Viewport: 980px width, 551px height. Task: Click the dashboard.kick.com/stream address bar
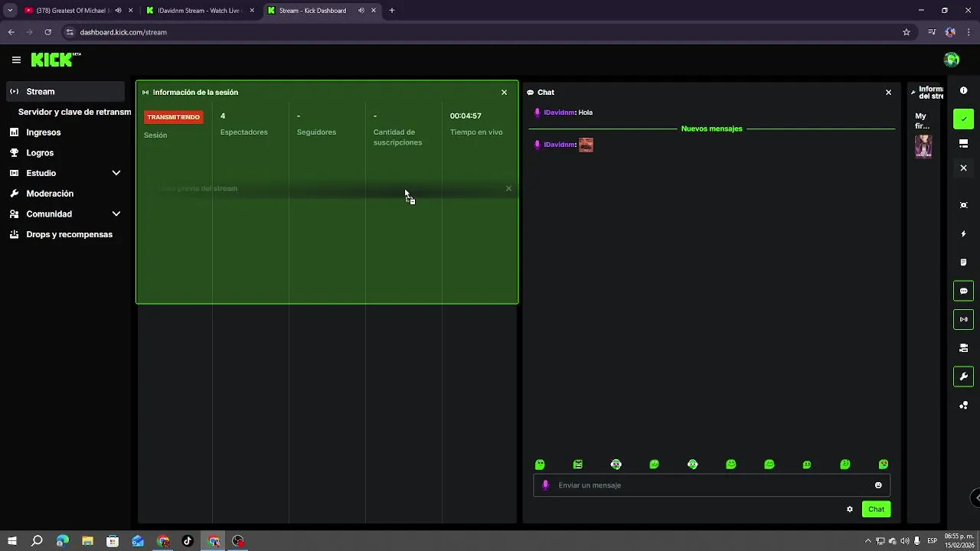pyautogui.click(x=122, y=32)
